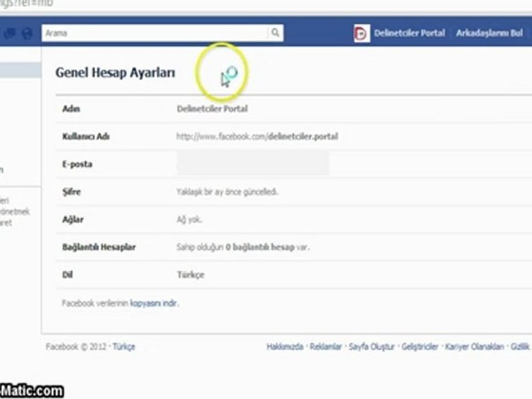The height and width of the screenshot is (399, 532).
Task: Edit the E-posta row
Action: point(294,164)
